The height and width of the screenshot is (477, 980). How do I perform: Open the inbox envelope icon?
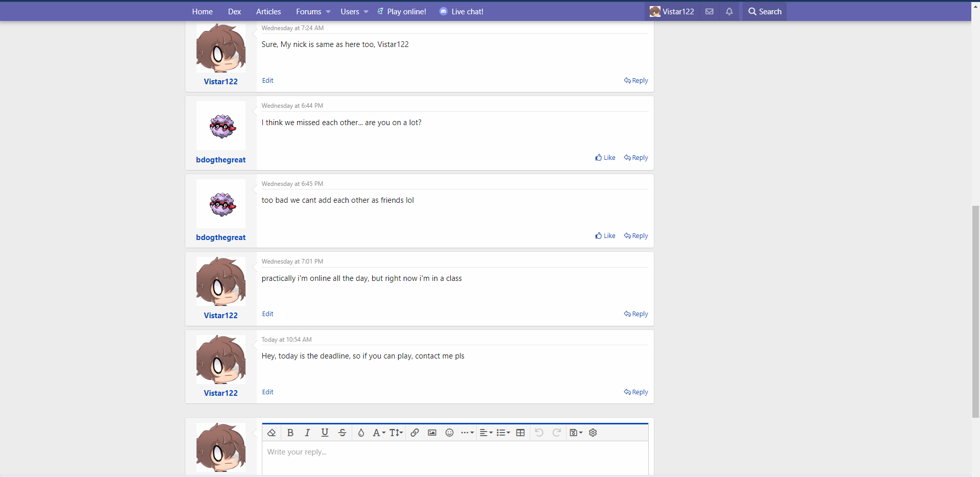pyautogui.click(x=709, y=11)
